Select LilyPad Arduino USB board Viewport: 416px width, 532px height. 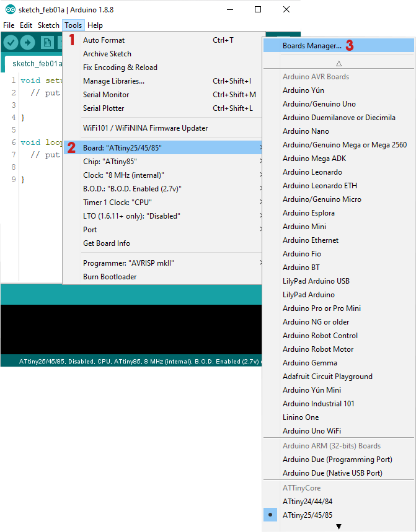pyautogui.click(x=339, y=281)
